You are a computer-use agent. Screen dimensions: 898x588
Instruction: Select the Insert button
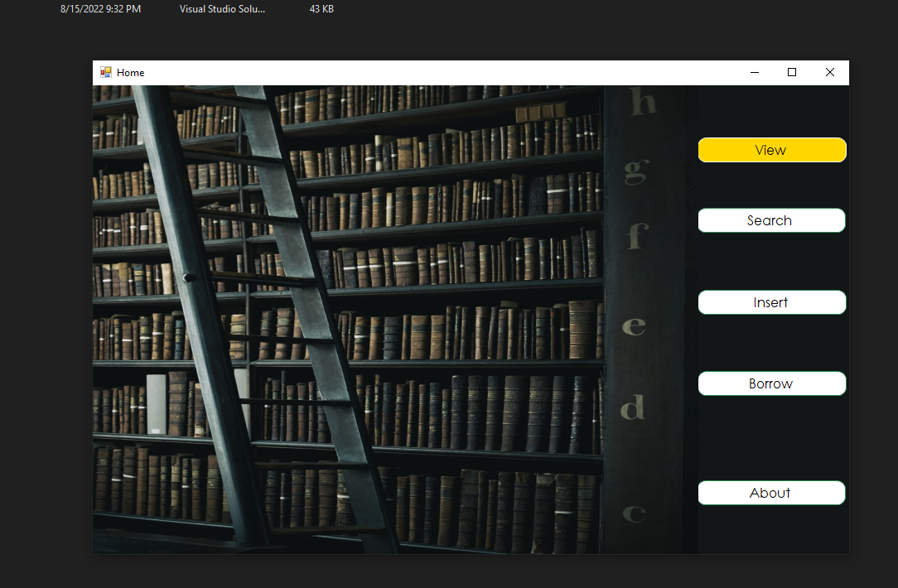[771, 302]
